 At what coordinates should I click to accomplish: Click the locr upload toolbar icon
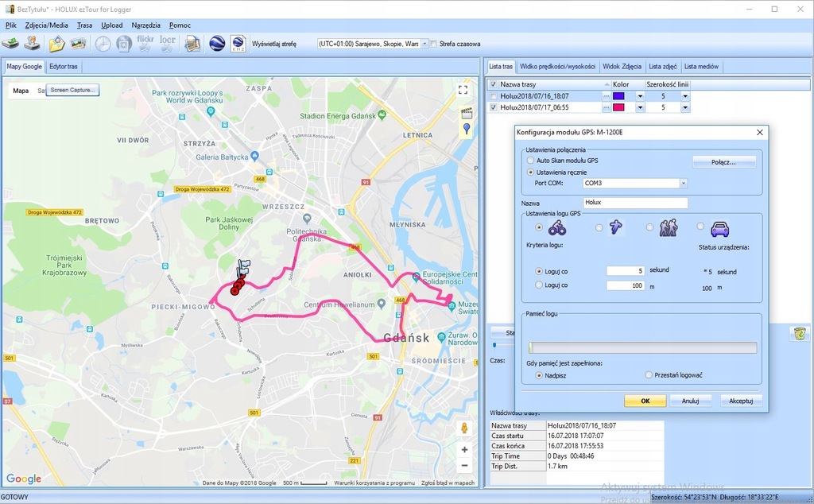[x=167, y=44]
